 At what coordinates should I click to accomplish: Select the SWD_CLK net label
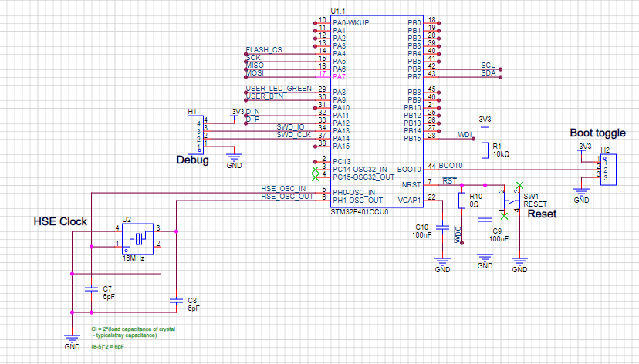292,135
